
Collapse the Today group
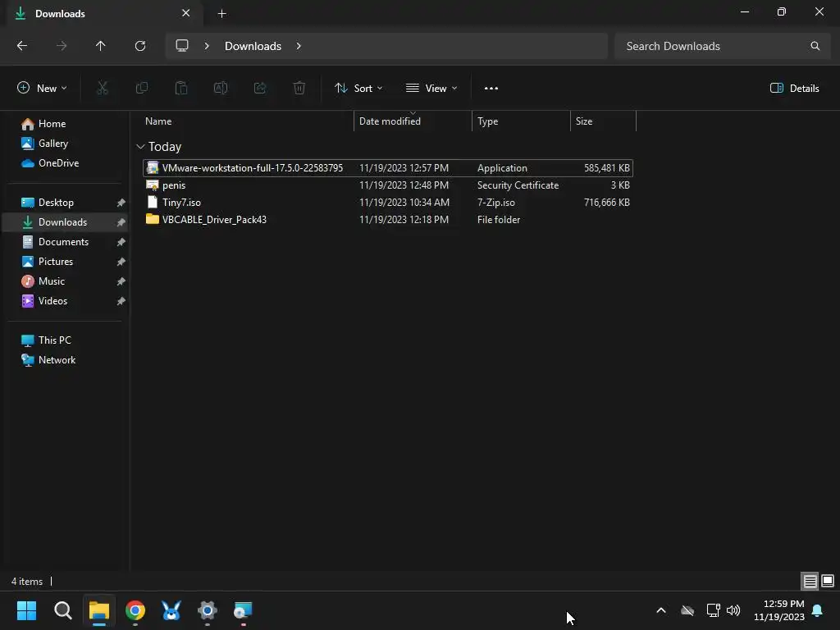tap(140, 147)
